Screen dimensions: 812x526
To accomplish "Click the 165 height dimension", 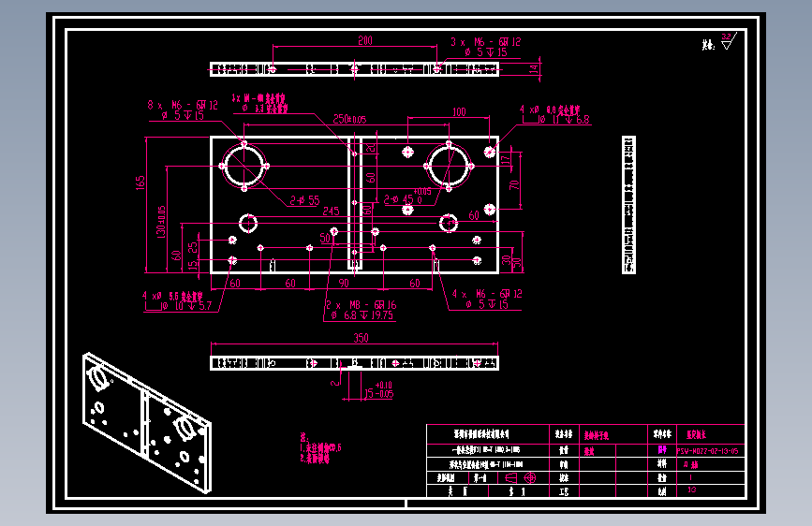I will [x=140, y=183].
